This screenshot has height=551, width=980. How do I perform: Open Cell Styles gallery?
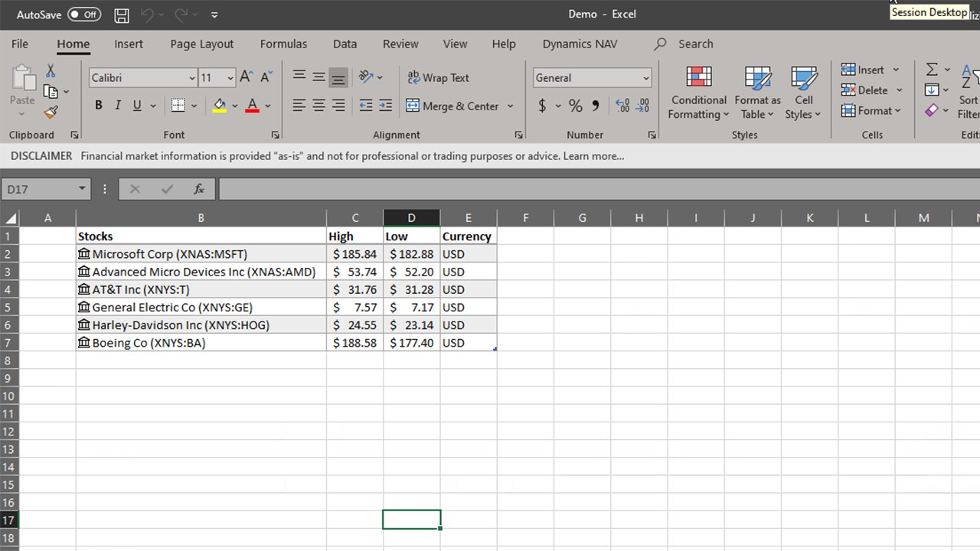(803, 93)
